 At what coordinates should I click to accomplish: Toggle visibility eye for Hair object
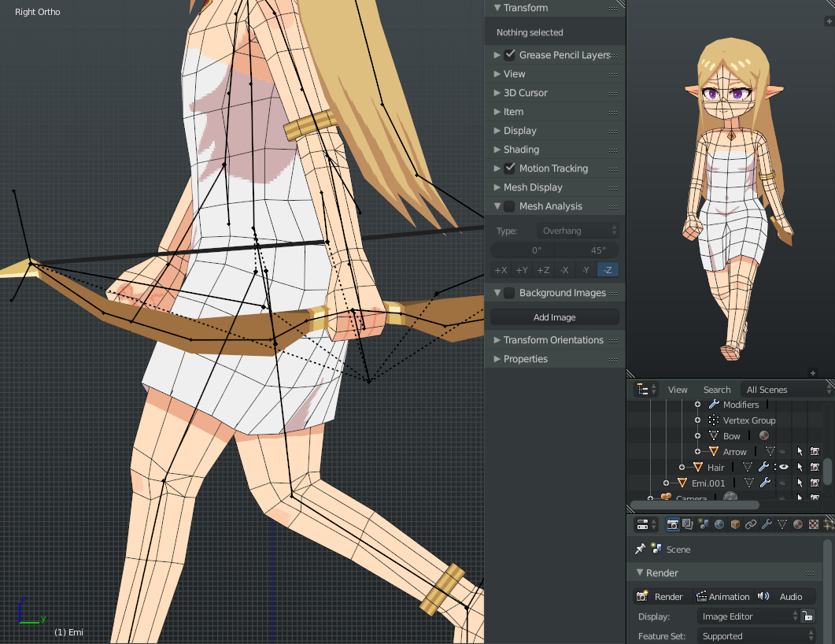tap(784, 468)
